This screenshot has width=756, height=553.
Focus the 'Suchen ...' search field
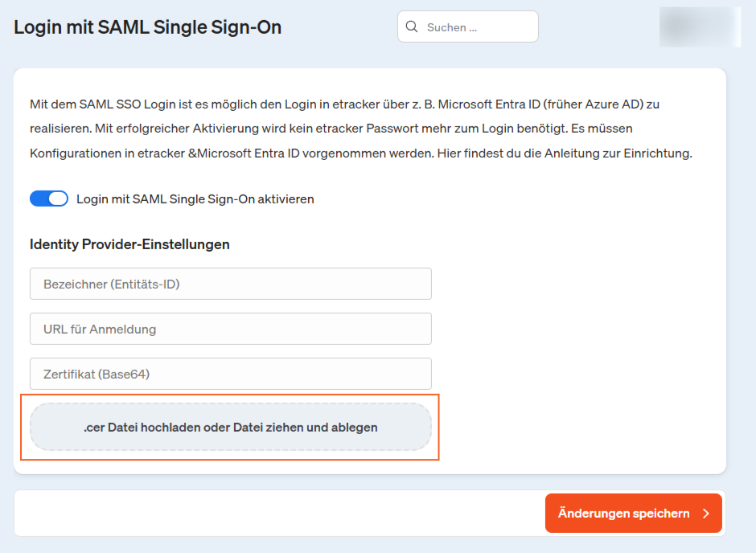coord(478,27)
